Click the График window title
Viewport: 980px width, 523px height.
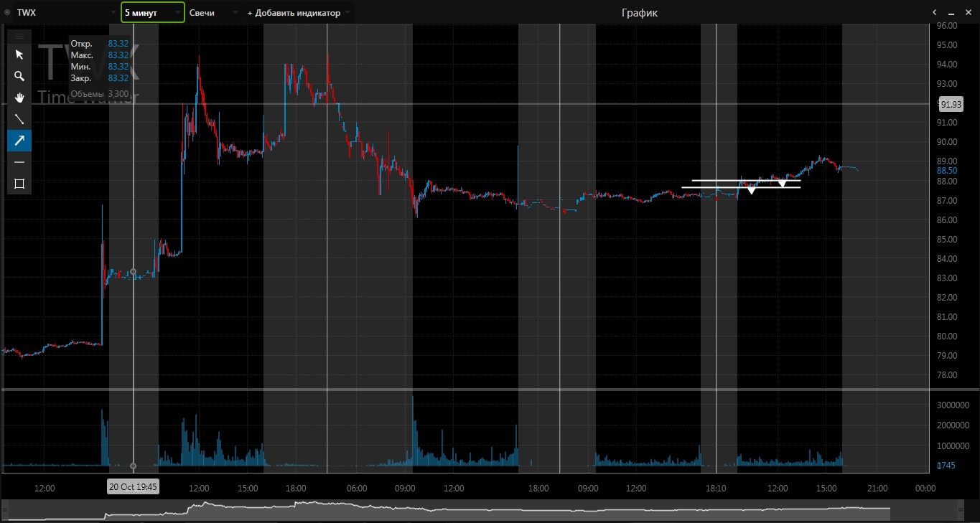tap(639, 13)
